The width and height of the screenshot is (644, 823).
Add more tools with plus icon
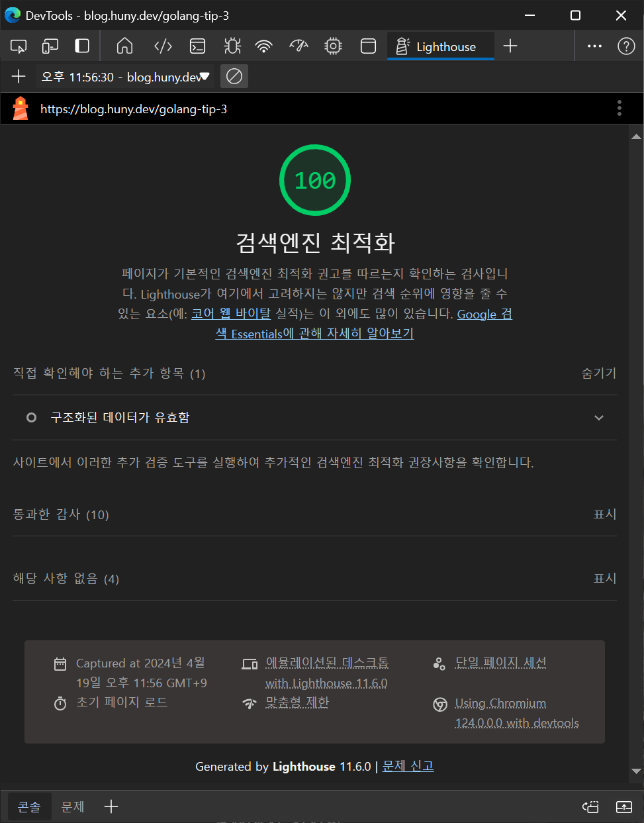click(510, 46)
